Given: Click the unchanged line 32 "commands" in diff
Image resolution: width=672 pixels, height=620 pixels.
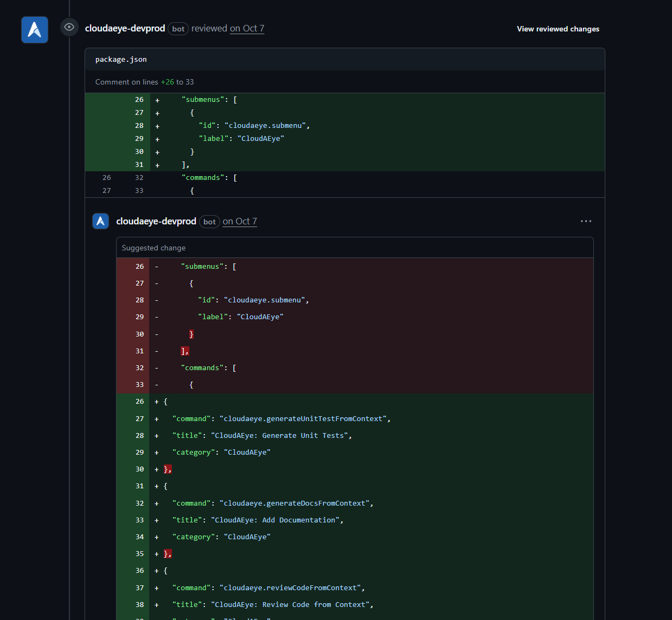Looking at the screenshot, I should 209,178.
